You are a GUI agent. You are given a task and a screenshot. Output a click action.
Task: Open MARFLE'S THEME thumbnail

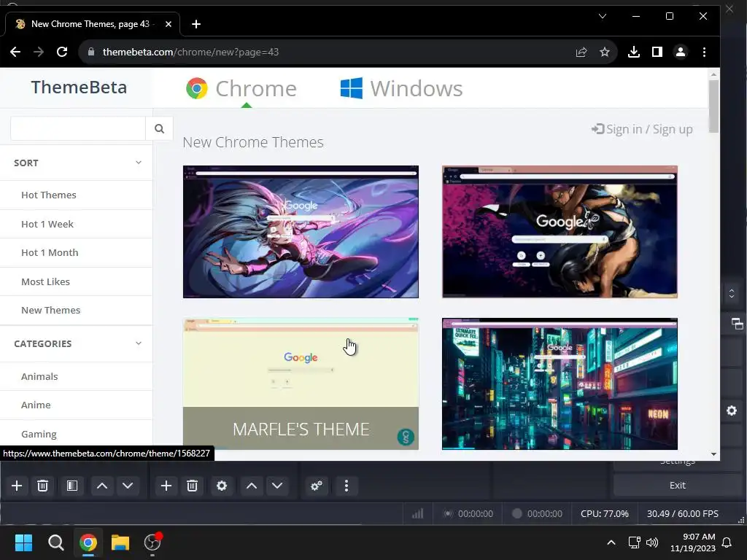[301, 384]
